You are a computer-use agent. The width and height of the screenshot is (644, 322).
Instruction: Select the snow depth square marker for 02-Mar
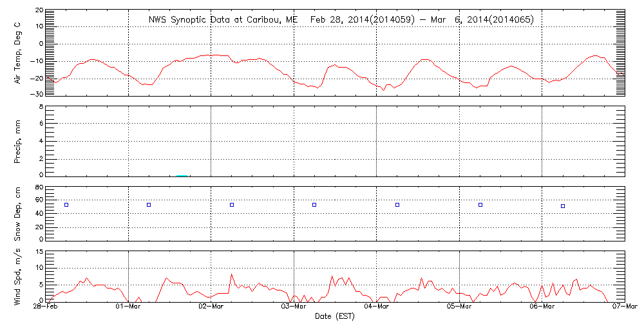232,205
